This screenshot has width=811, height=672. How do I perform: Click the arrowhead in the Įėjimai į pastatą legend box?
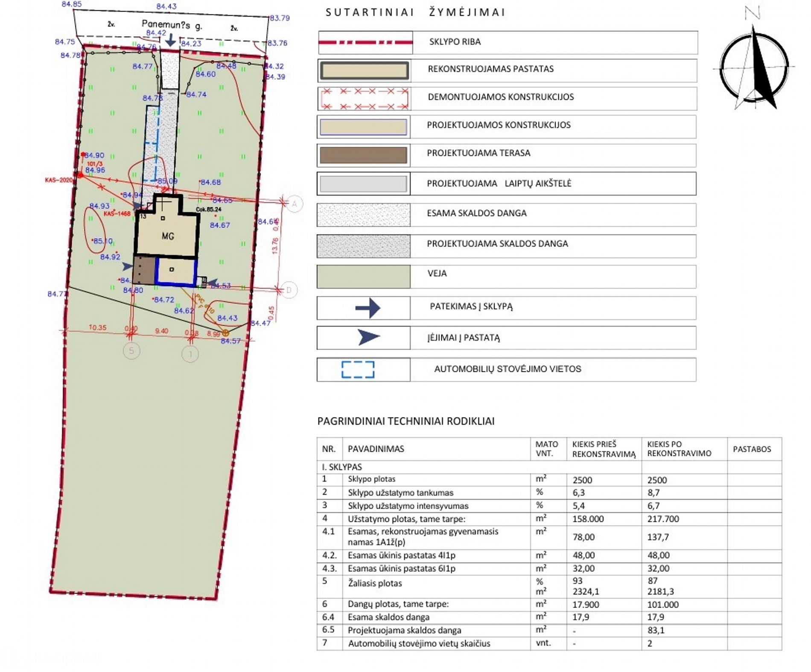[x=368, y=337]
